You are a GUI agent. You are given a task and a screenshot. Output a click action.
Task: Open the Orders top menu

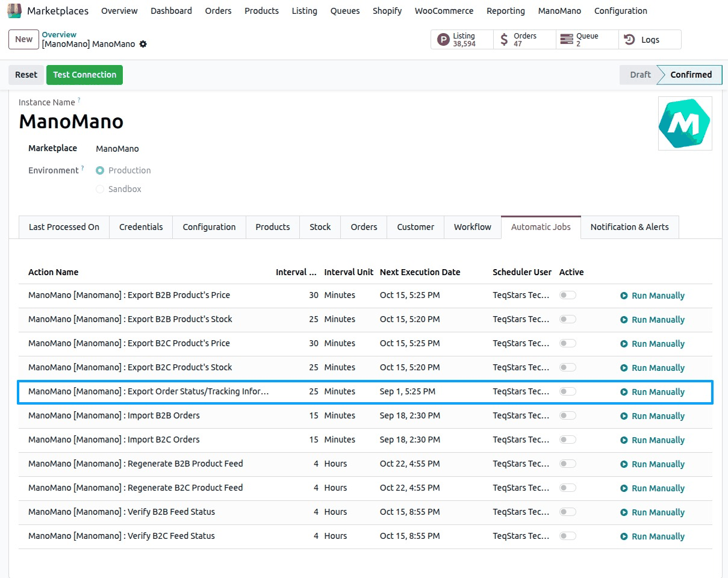[218, 11]
